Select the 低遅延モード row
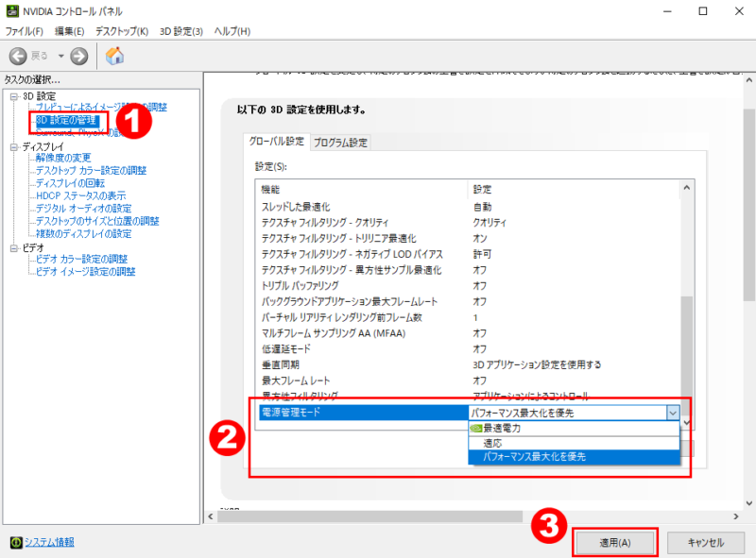This screenshot has width=756, height=558. 470,349
